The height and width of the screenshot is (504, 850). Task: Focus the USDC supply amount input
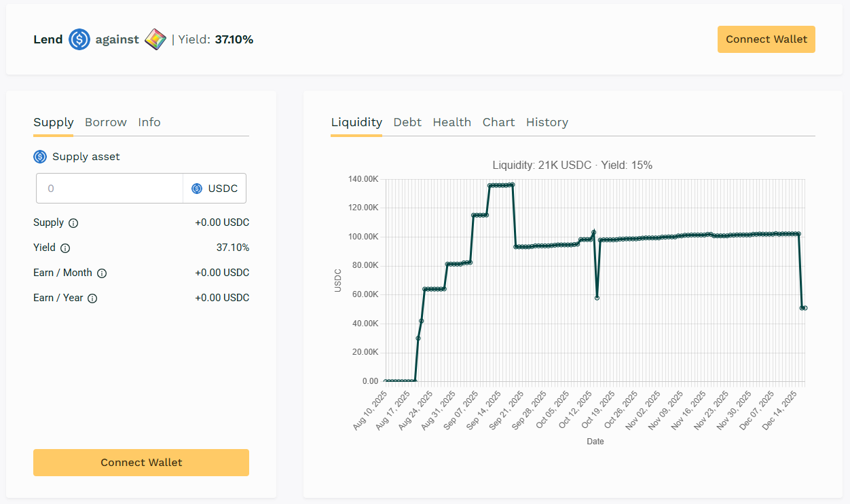pos(109,189)
